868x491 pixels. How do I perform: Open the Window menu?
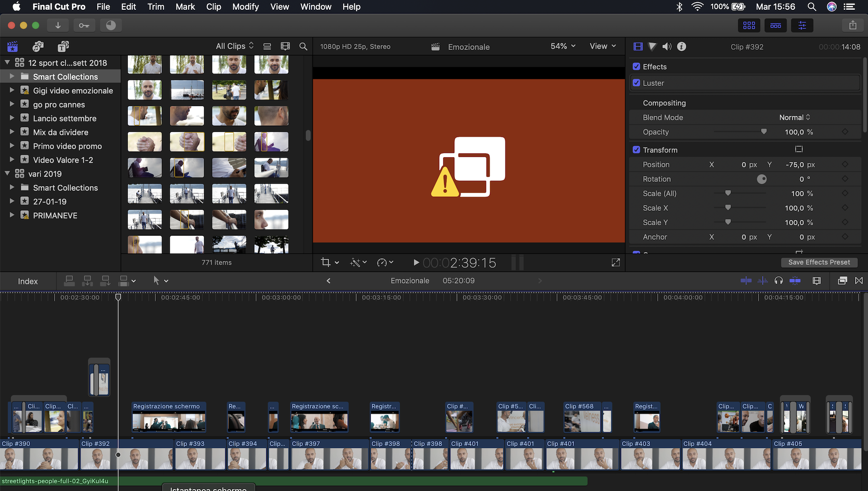[x=316, y=7]
